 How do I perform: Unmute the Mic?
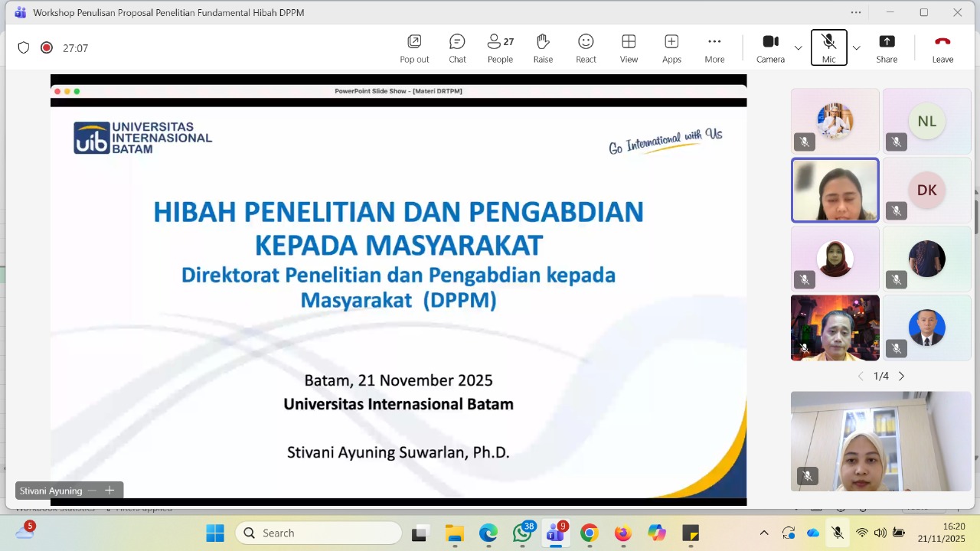click(x=828, y=48)
